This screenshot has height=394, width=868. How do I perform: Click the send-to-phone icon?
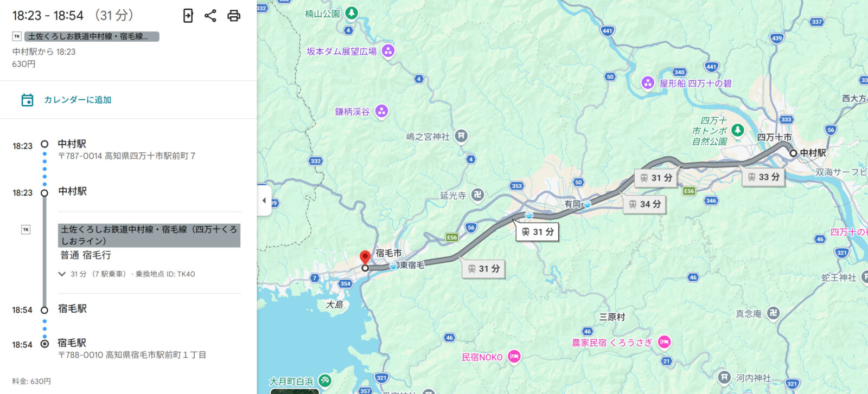pyautogui.click(x=188, y=16)
